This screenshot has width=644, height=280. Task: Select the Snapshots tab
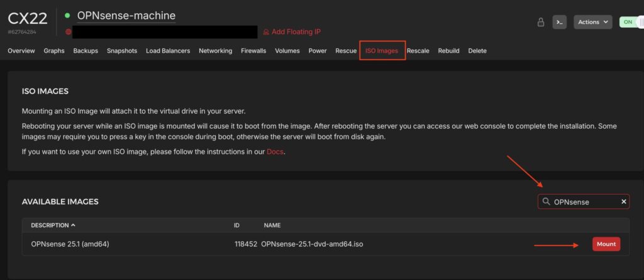122,51
